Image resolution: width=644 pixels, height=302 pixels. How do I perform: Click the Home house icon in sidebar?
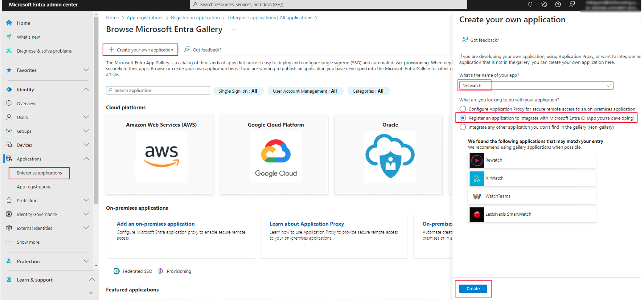(9, 23)
